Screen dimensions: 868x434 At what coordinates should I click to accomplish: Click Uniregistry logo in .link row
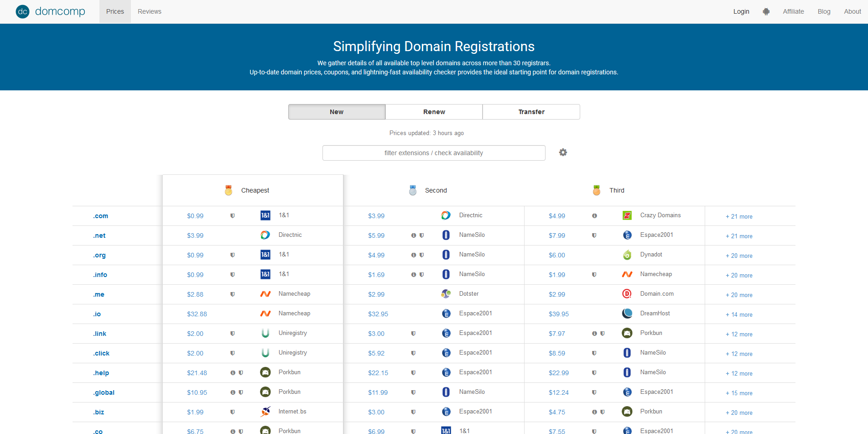[x=265, y=333]
